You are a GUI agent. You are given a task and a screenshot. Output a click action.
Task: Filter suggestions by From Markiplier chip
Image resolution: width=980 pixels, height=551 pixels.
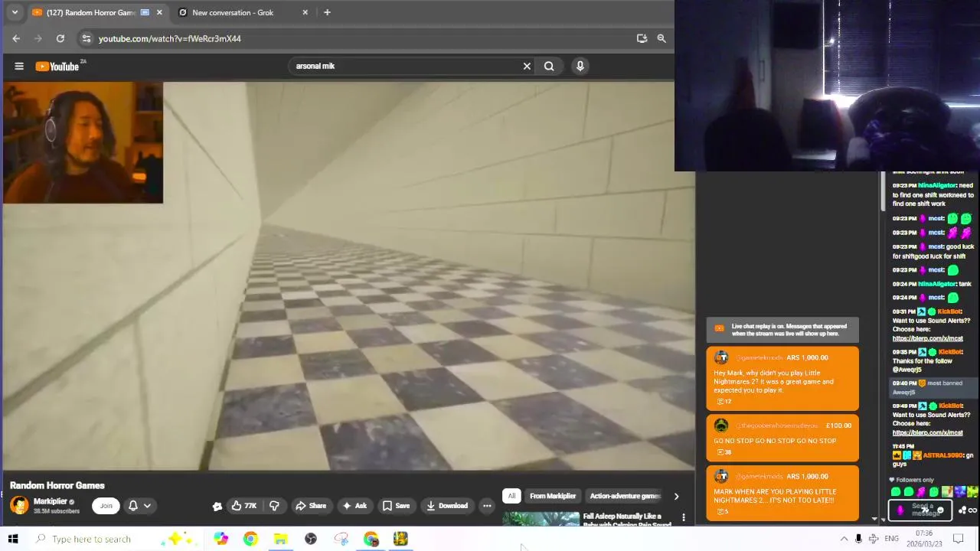(553, 496)
